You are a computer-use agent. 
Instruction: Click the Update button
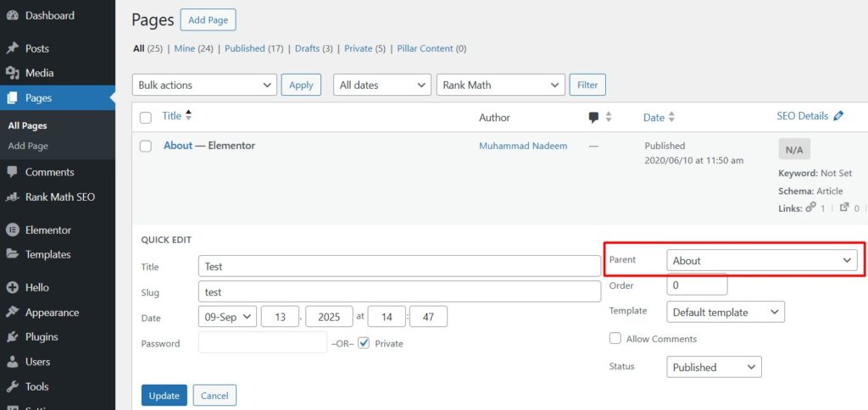pyautogui.click(x=164, y=396)
